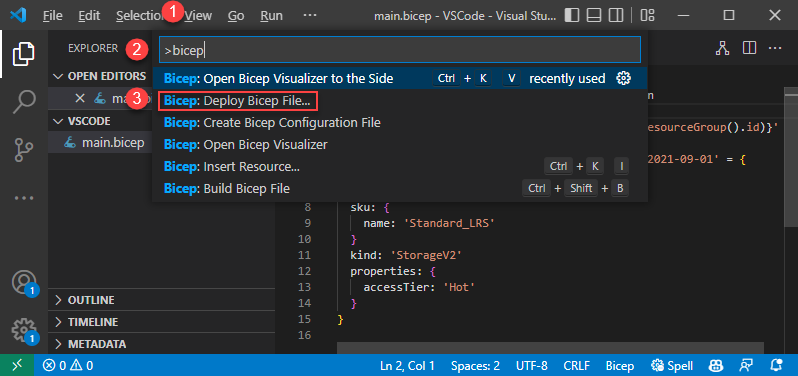
Task: Show errors and warnings count in status bar
Action: point(68,365)
